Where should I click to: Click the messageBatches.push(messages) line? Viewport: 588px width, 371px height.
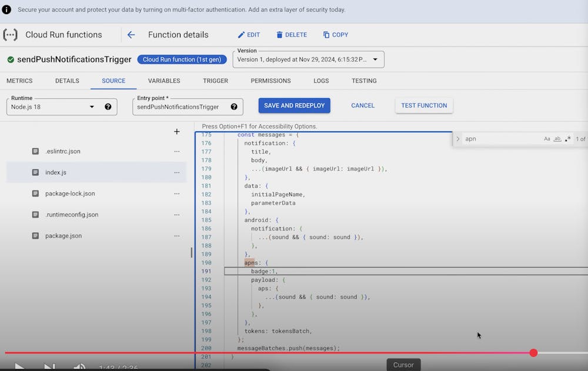click(288, 349)
